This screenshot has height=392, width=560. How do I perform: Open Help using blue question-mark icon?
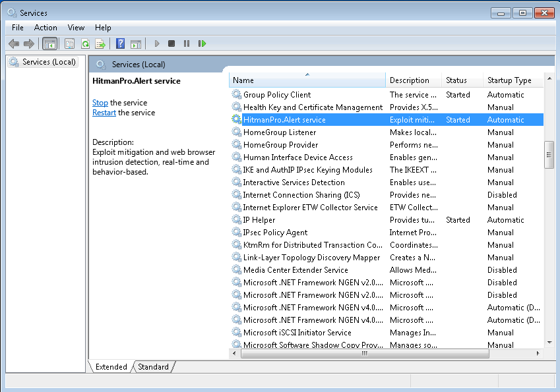120,43
